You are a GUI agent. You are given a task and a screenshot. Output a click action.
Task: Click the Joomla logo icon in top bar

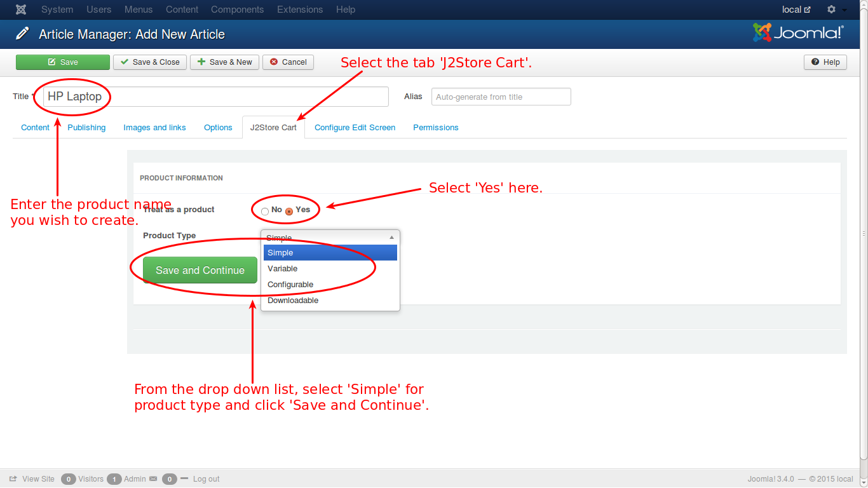21,10
